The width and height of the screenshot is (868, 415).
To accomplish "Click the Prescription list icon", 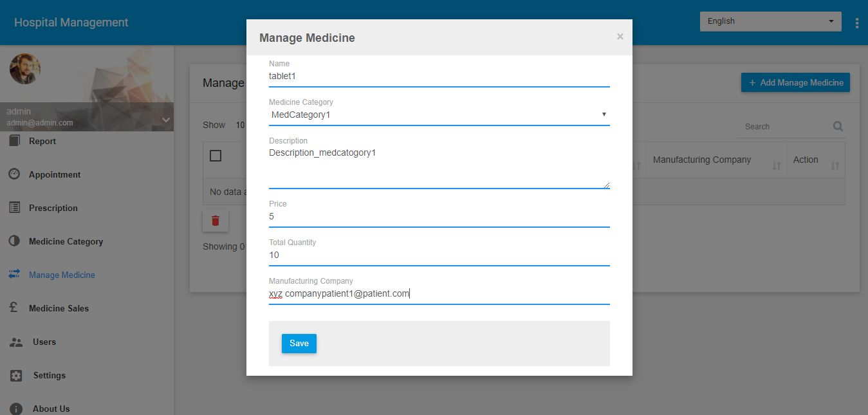I will [x=15, y=208].
